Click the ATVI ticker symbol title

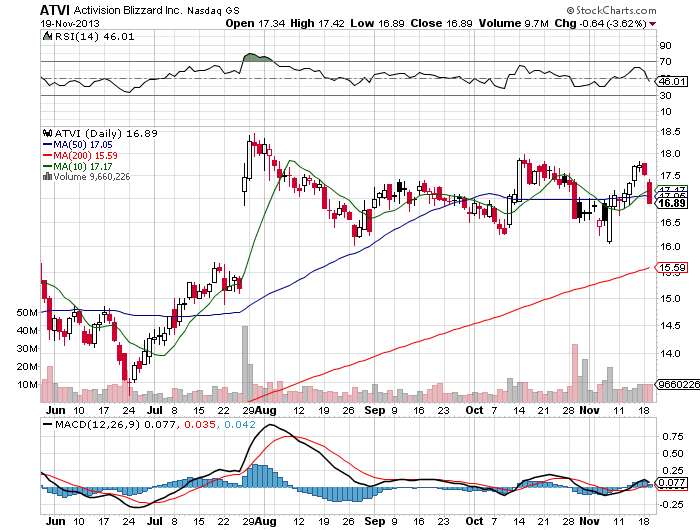[x=55, y=10]
